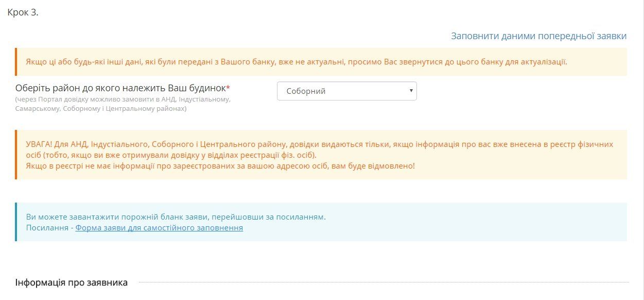Click the 'Крок 3.' step heading
This screenshot has width=644, height=300.
pyautogui.click(x=23, y=12)
